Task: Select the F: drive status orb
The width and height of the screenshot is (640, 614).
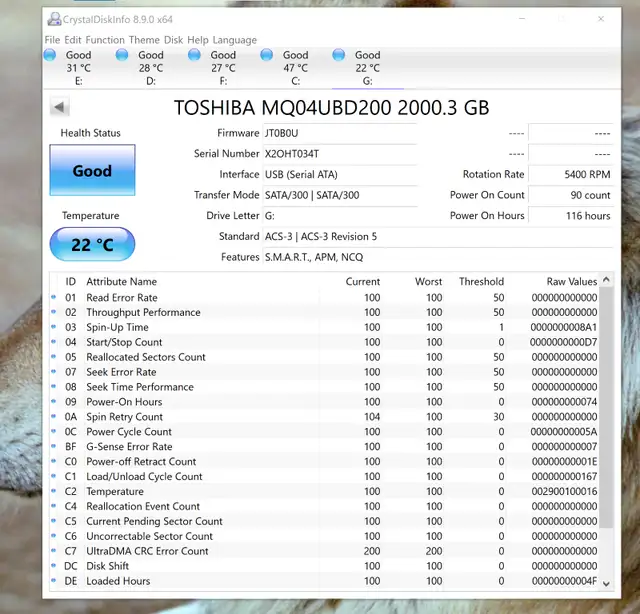Action: tap(194, 55)
